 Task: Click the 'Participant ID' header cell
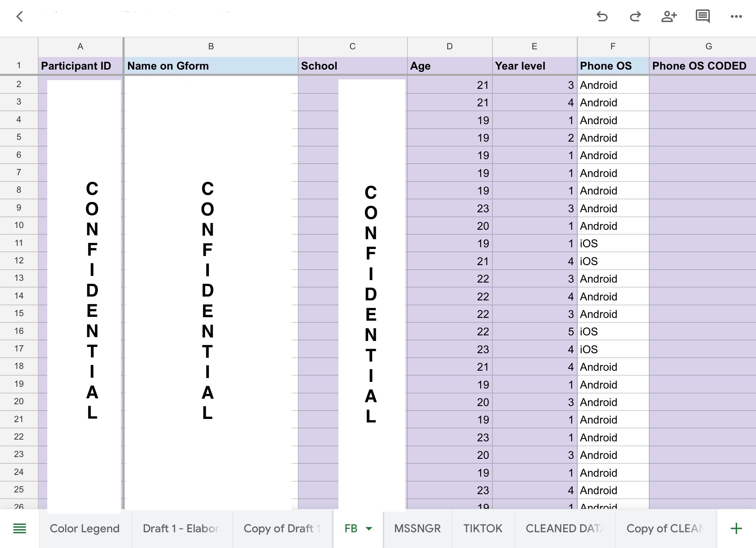tap(80, 66)
